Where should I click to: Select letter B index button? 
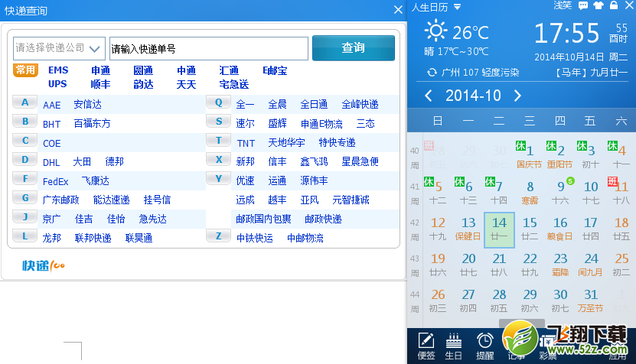[25, 121]
